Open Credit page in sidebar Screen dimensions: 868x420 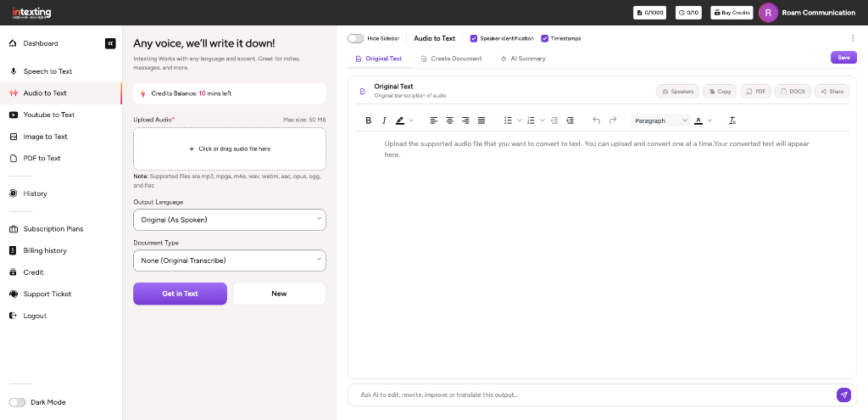pos(33,272)
